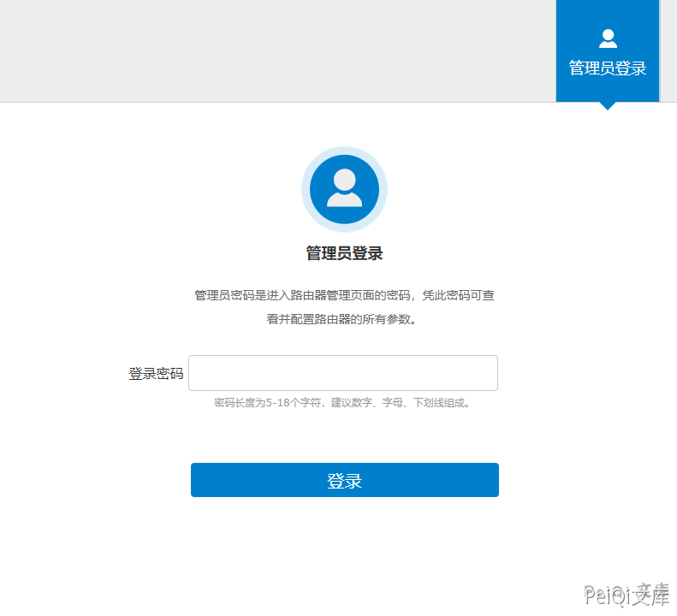Click the triangle pointer beneath the blue tab
This screenshot has width=677, height=616.
608,106
